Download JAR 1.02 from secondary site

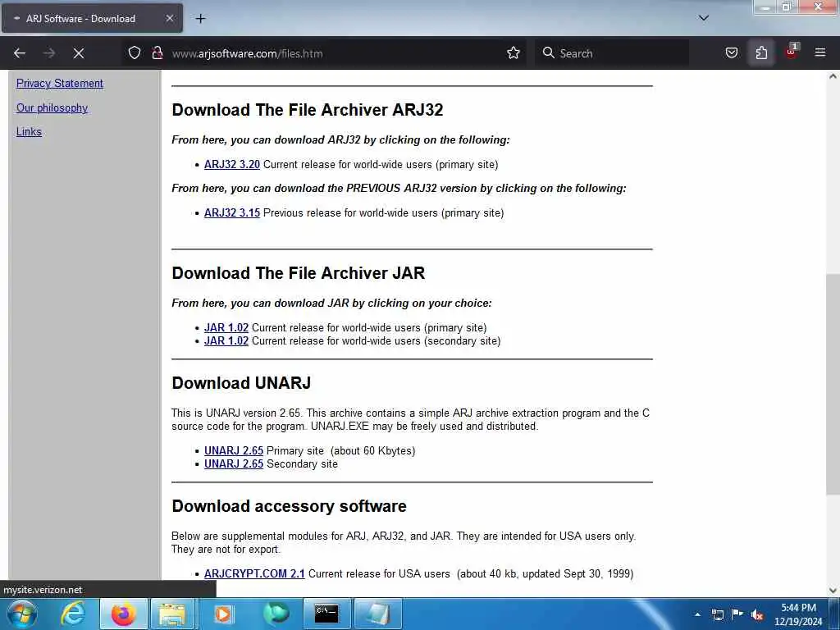226,341
